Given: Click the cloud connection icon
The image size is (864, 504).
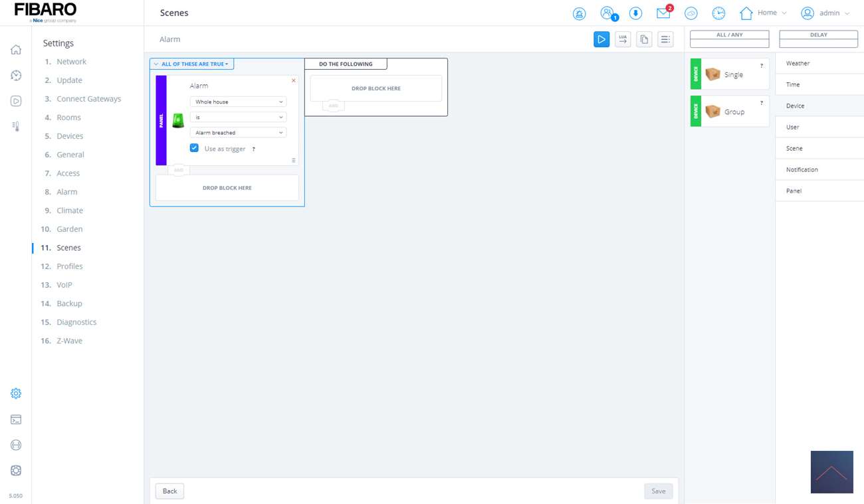Looking at the screenshot, I should point(691,13).
